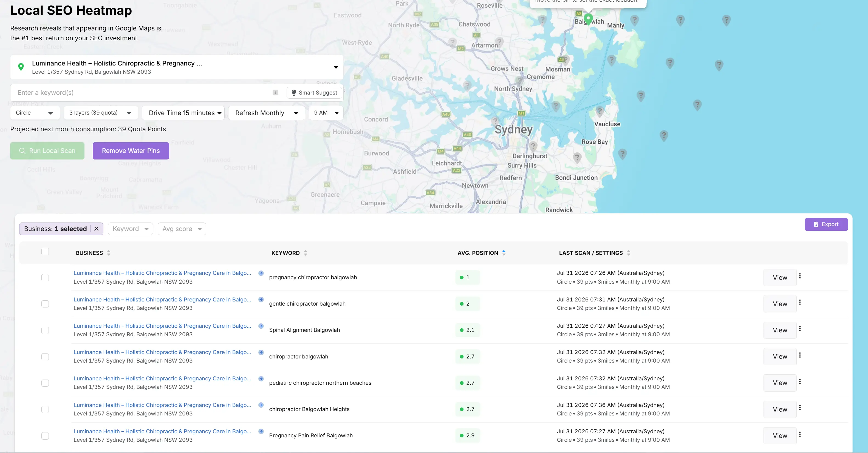Click the Projected next month consumption text
The image size is (868, 453).
tap(88, 129)
